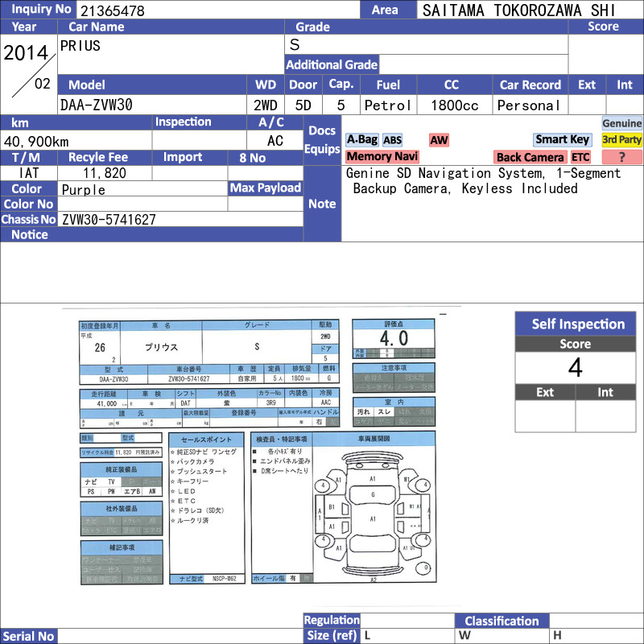Select the car name PRIUS

point(80,46)
